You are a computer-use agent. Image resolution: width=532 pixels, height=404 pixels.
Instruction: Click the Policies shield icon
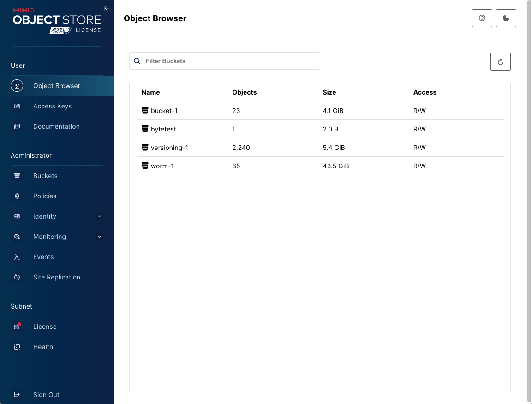[17, 196]
